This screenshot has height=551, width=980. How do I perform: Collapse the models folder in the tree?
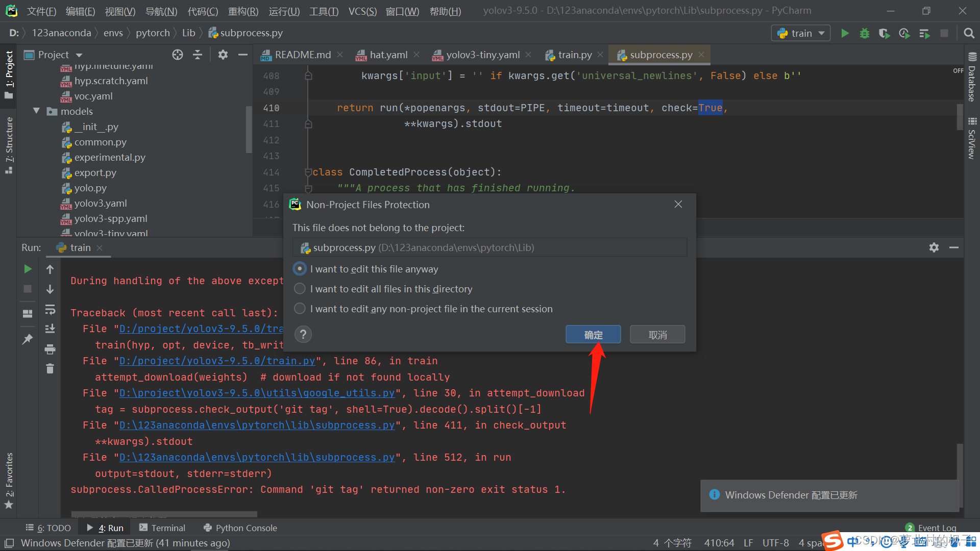tap(36, 111)
